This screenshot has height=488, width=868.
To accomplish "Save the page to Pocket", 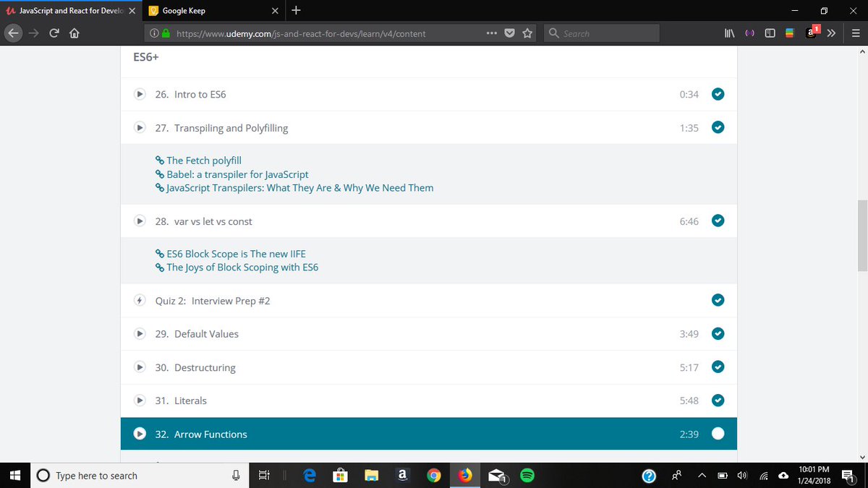I will point(509,33).
